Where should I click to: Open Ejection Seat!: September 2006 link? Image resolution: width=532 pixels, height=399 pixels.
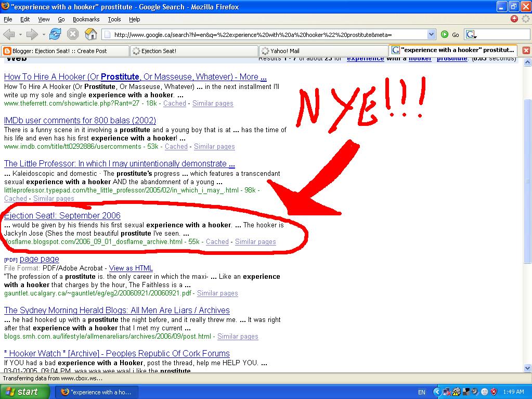point(62,215)
